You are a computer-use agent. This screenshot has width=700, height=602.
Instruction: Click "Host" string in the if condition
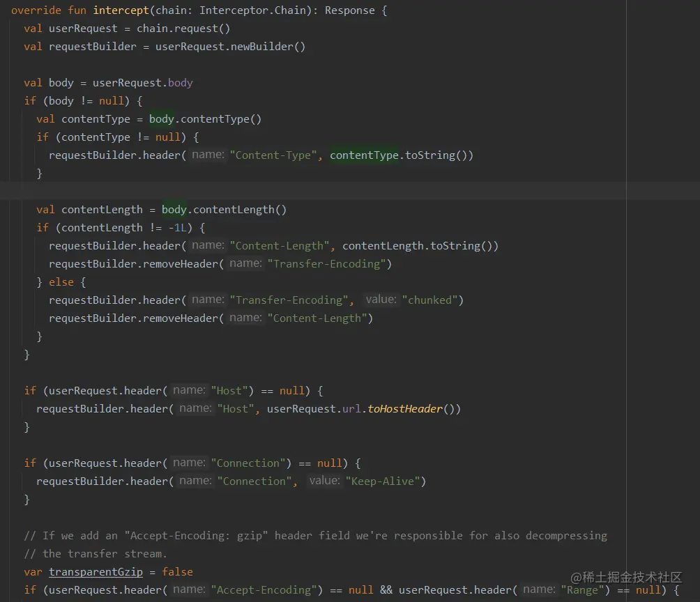coord(229,391)
